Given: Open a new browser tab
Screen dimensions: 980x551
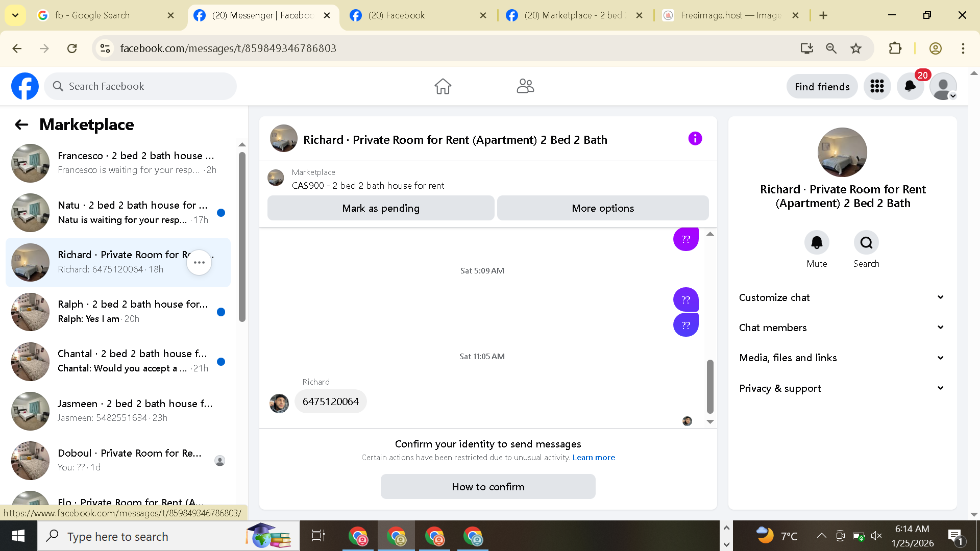Looking at the screenshot, I should (x=823, y=15).
